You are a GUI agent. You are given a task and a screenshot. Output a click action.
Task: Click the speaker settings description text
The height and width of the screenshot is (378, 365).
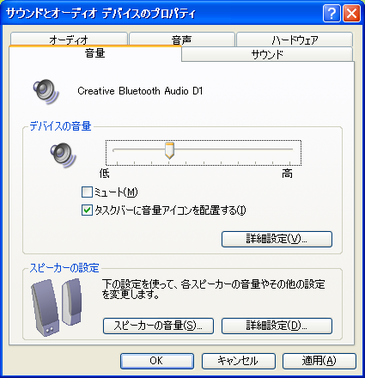213,289
